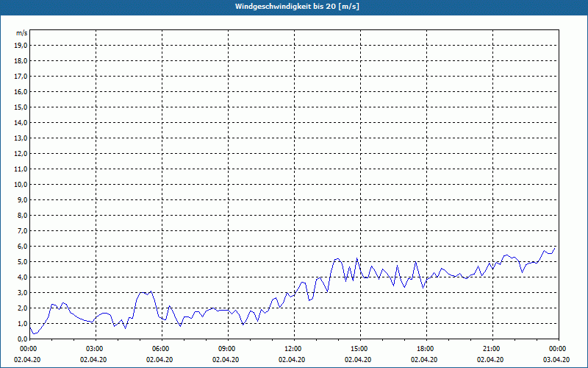Select the 4,0 y-axis label
The image size is (588, 368).
(x=23, y=277)
